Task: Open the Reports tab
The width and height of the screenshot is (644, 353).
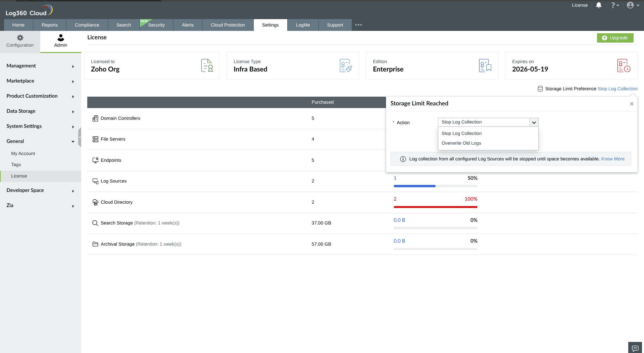Action: [x=50, y=25]
